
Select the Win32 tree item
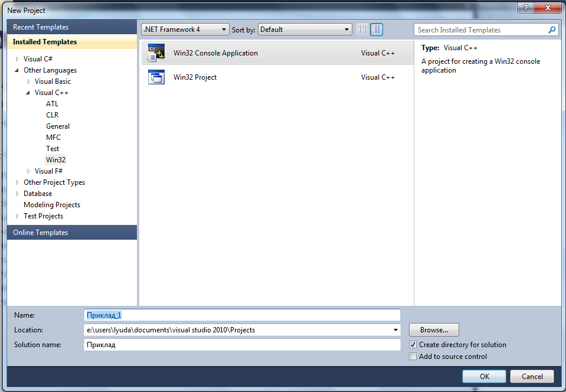(x=55, y=160)
